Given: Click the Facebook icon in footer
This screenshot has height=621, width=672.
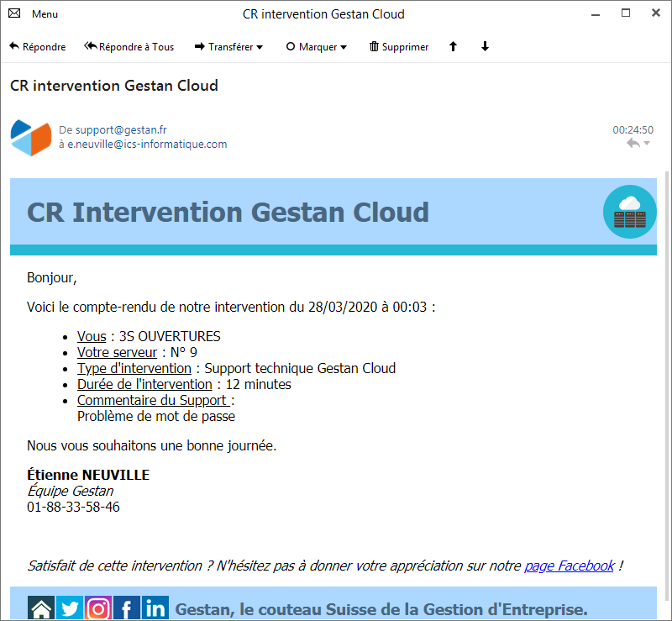Looking at the screenshot, I should (x=127, y=608).
